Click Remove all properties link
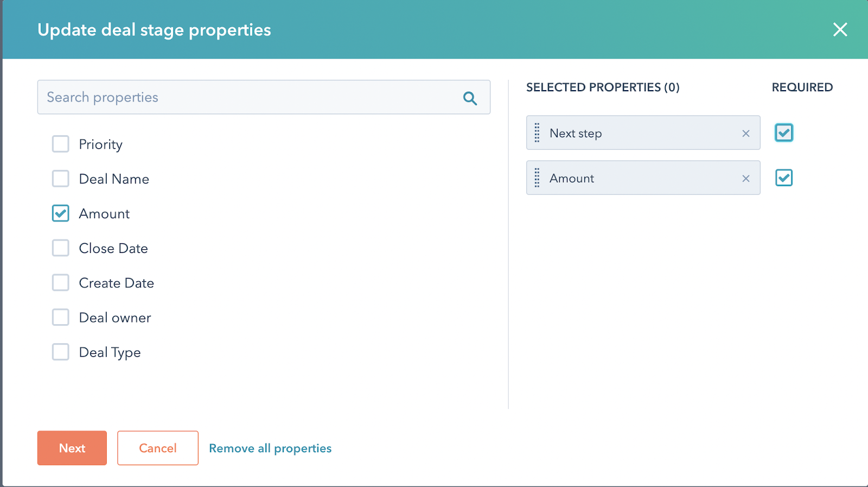This screenshot has height=487, width=868. pos(270,448)
